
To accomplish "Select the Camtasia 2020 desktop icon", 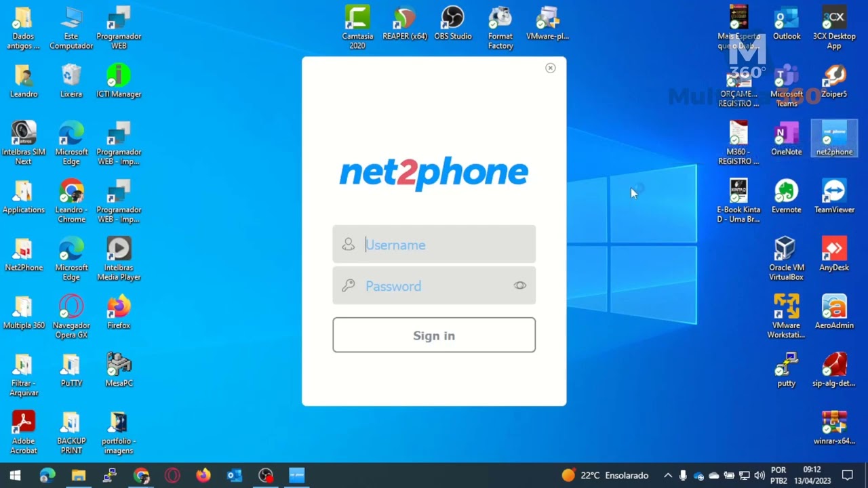I will point(357,28).
